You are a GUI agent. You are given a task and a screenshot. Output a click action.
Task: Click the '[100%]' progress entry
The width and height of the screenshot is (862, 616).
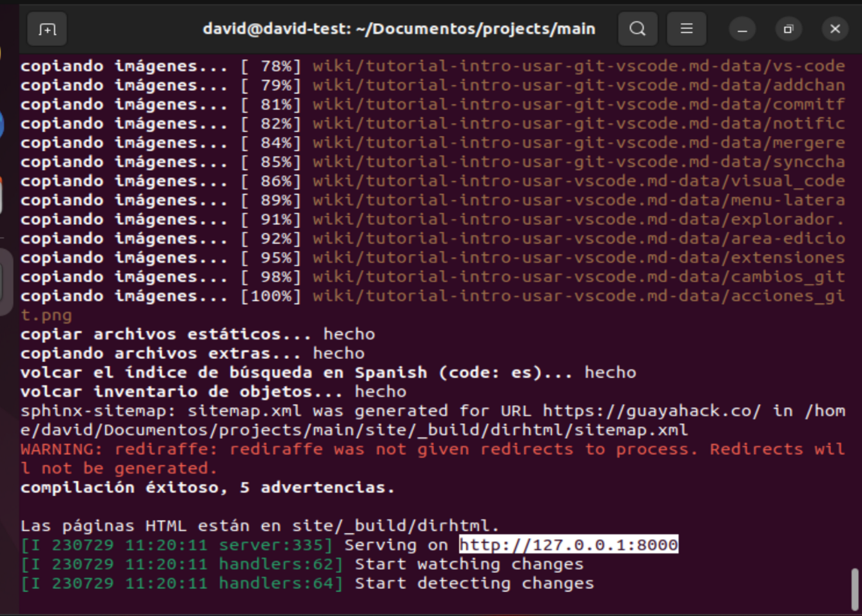click(x=271, y=296)
